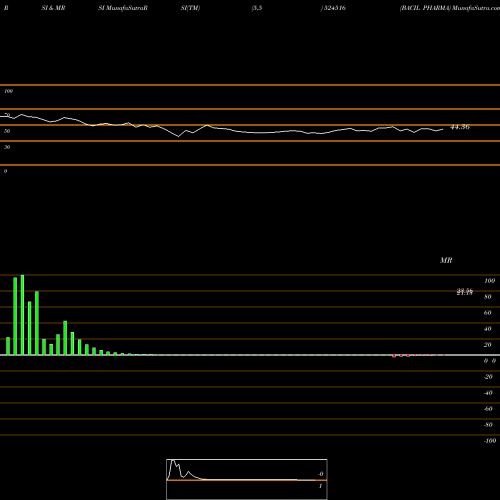Click the white RSI line at its lowest dip
The width and height of the screenshot is (500, 500).
click(179, 136)
